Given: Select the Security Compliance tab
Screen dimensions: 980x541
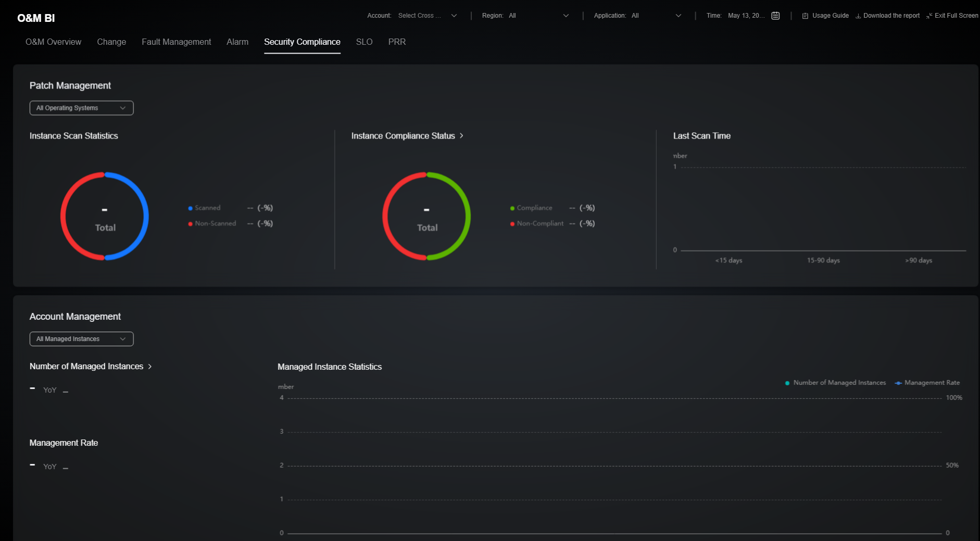Looking at the screenshot, I should 302,42.
